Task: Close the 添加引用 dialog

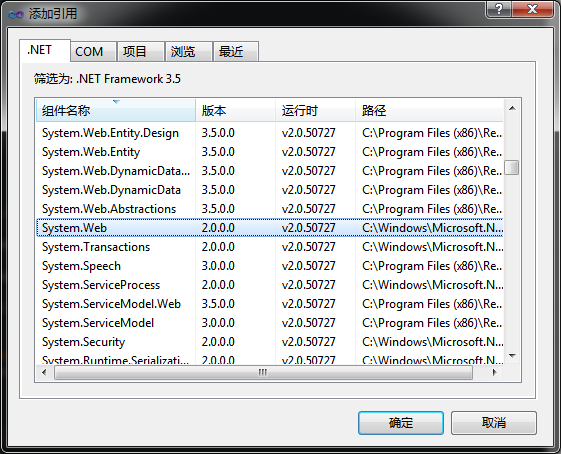Action: coord(532,9)
